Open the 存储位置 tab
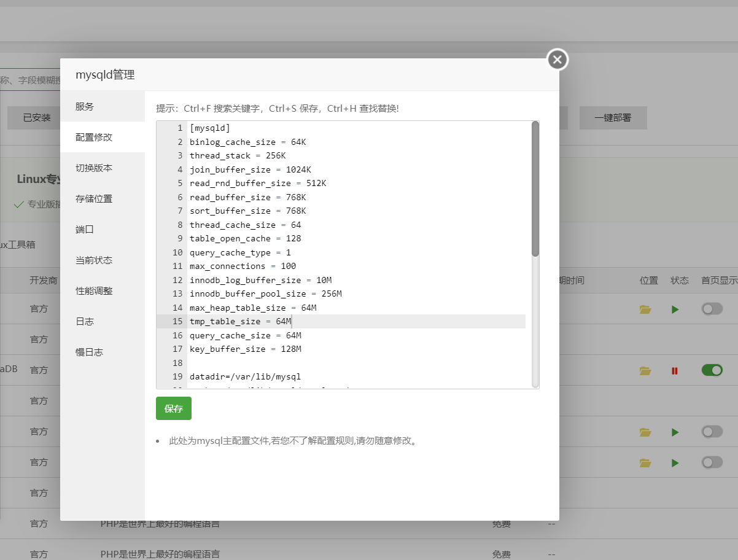This screenshot has width=738, height=560. click(x=103, y=198)
